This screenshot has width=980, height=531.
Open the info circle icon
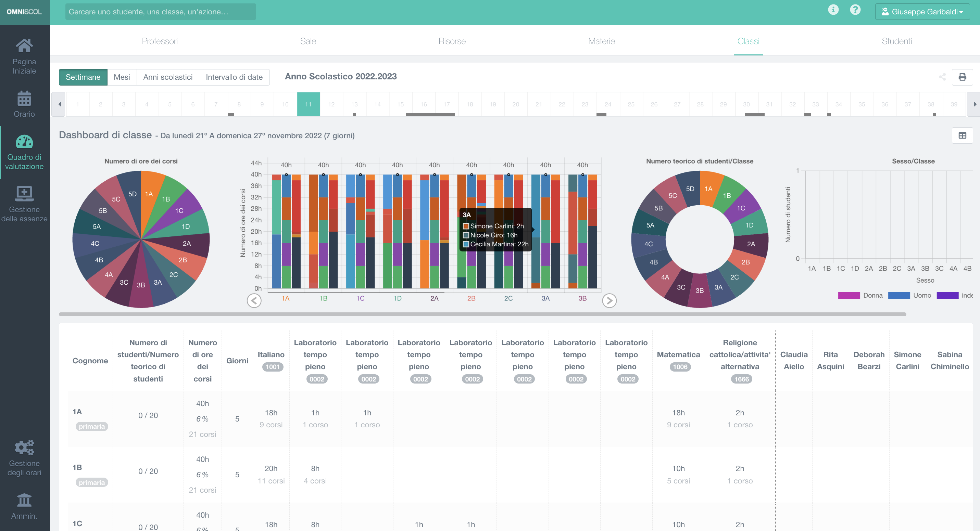pos(833,10)
